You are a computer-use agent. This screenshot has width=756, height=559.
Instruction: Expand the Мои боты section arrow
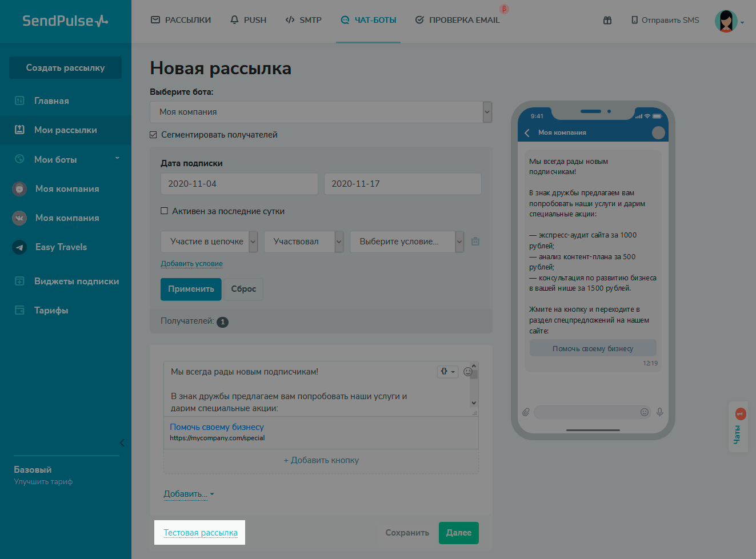117,158
